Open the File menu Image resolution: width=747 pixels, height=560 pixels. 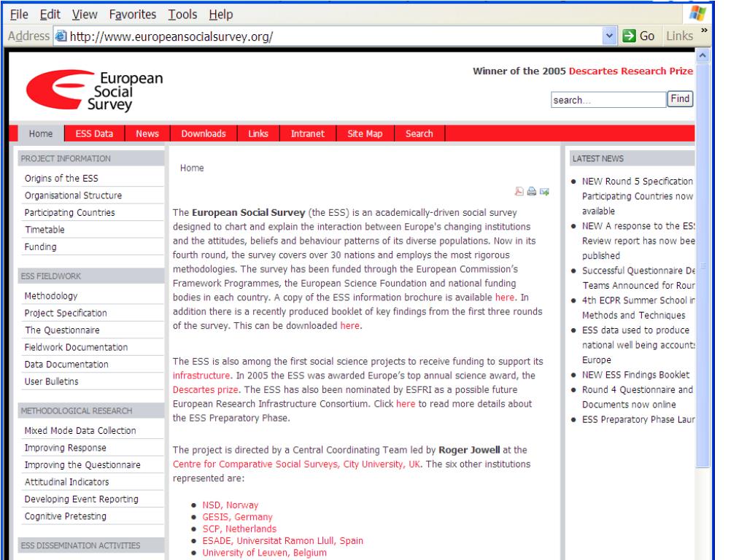pos(19,15)
